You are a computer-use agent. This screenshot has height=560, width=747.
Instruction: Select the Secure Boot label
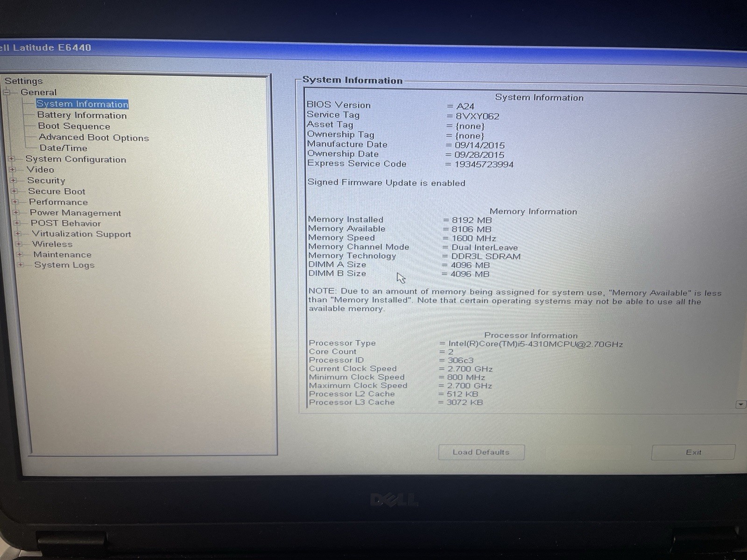[56, 191]
